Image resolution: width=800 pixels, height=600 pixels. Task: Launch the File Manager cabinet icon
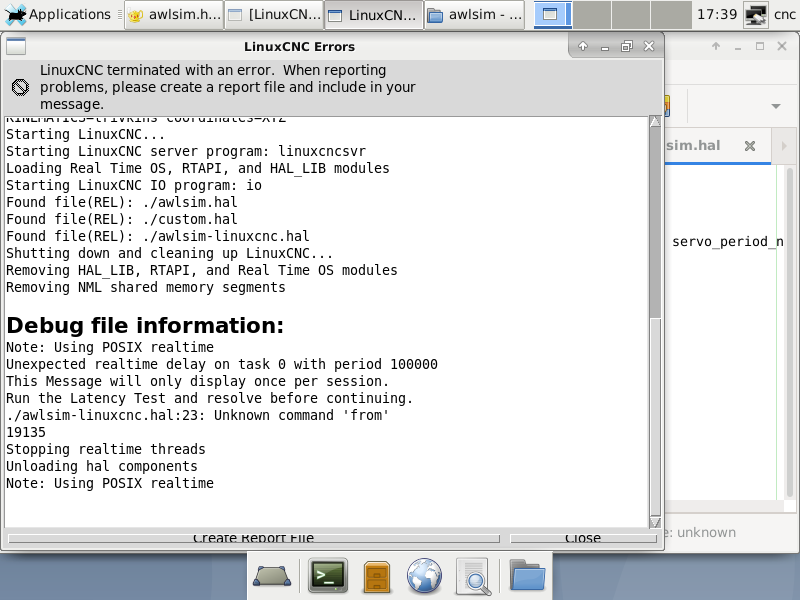point(376,576)
